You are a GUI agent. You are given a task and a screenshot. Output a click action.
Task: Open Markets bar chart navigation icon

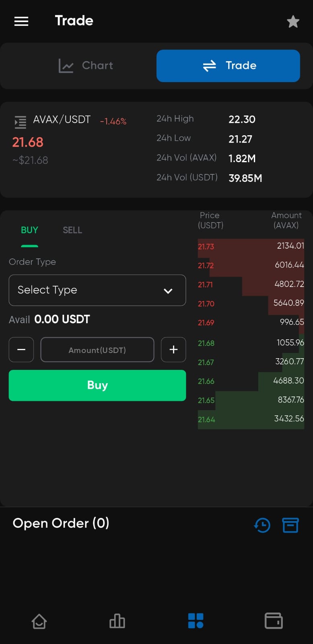click(x=117, y=621)
